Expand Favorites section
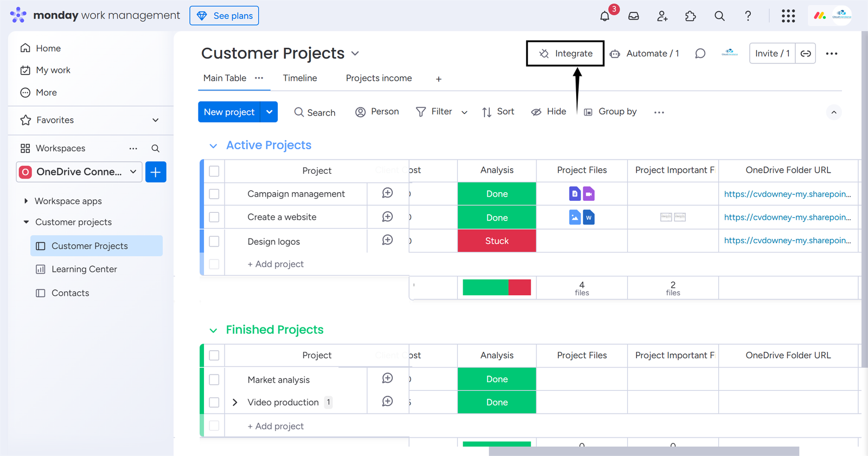868x456 pixels. [x=156, y=120]
